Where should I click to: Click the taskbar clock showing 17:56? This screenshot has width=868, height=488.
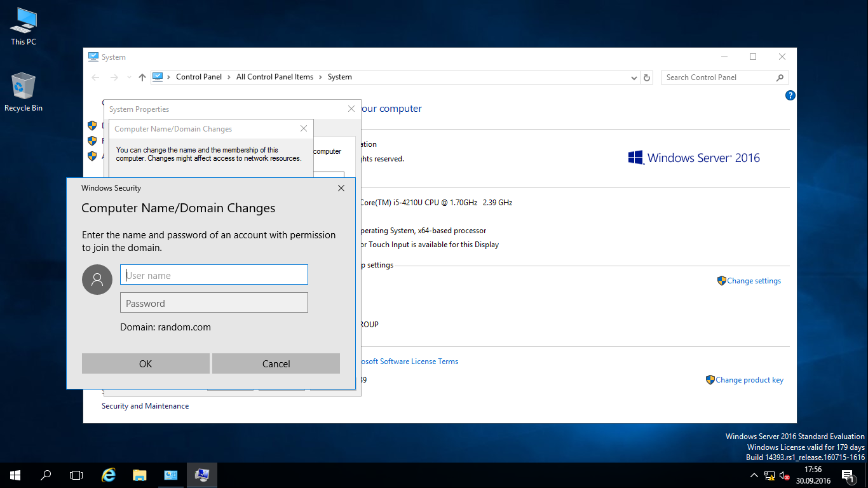(x=813, y=470)
